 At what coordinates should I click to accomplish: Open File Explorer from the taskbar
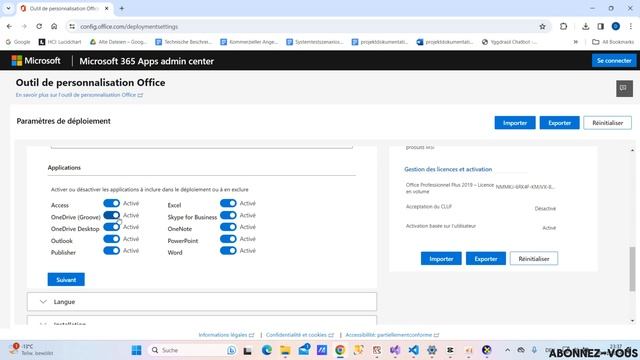[285, 350]
